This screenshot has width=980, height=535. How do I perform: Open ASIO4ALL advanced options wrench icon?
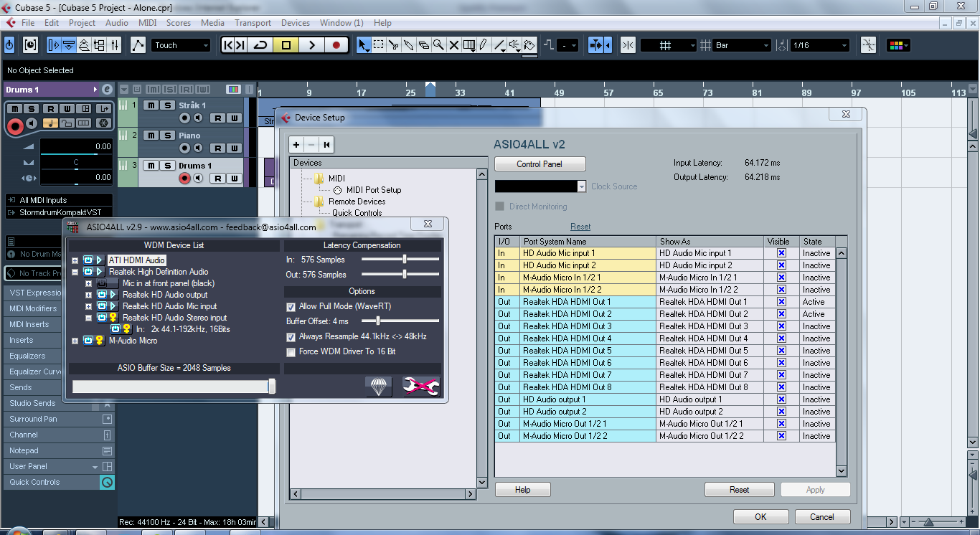tap(420, 387)
